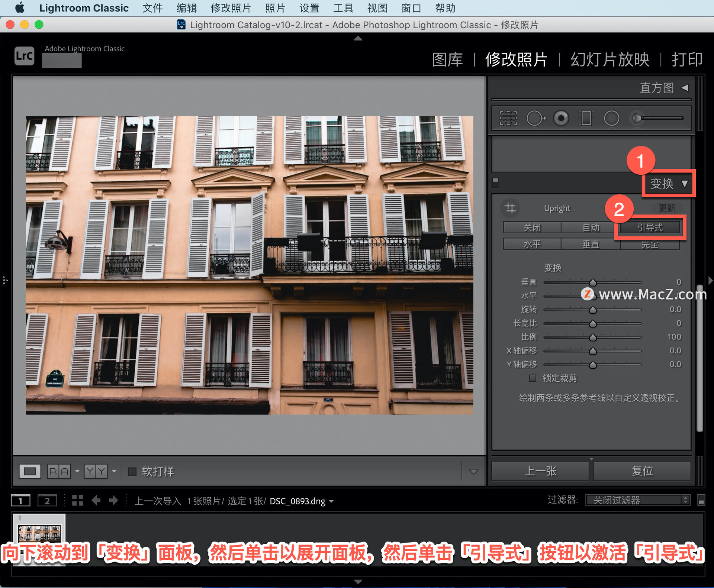Select the Radial Filter tool
Screen dimensions: 714x588
point(611,118)
